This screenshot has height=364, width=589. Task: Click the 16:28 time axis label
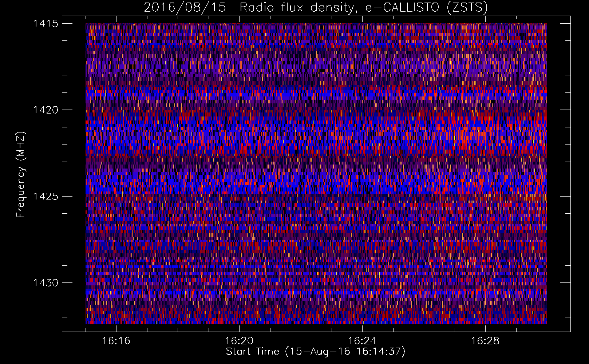point(485,341)
